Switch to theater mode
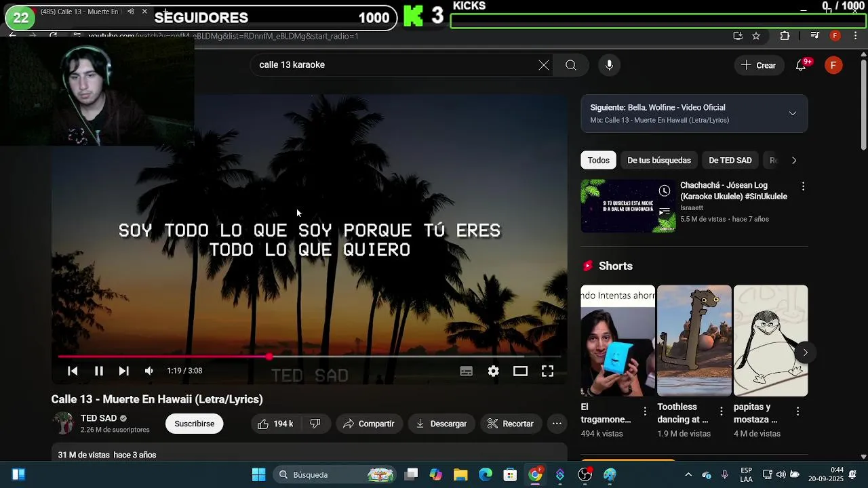Screen dimensions: 868x488 pyautogui.click(x=520, y=371)
